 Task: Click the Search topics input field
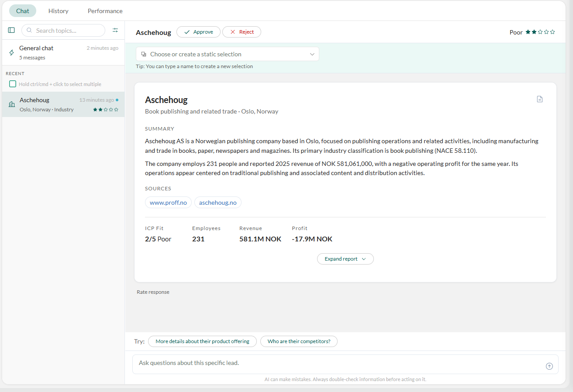(63, 31)
